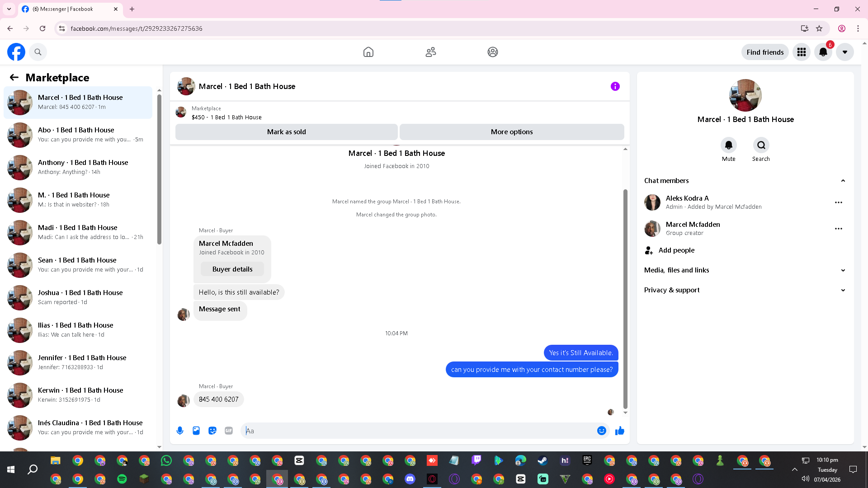Open WhatsApp from the taskbar
The width and height of the screenshot is (868, 488).
[166, 460]
